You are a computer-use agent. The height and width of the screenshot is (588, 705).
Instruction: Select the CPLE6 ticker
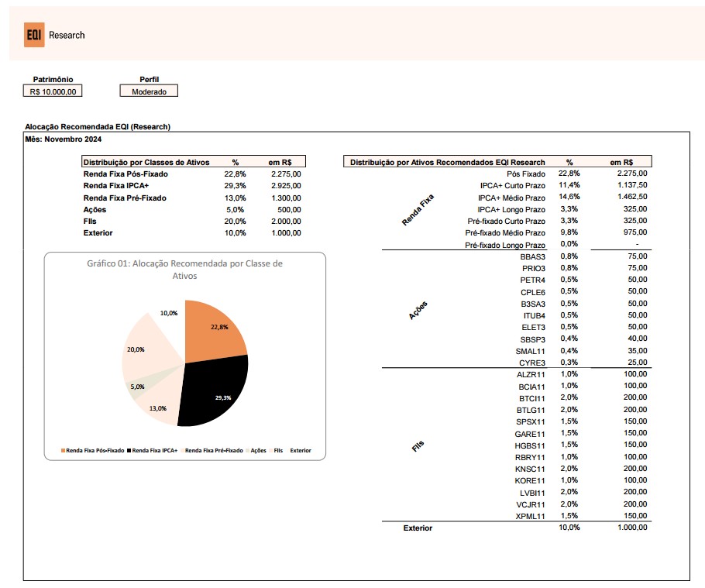coord(533,292)
